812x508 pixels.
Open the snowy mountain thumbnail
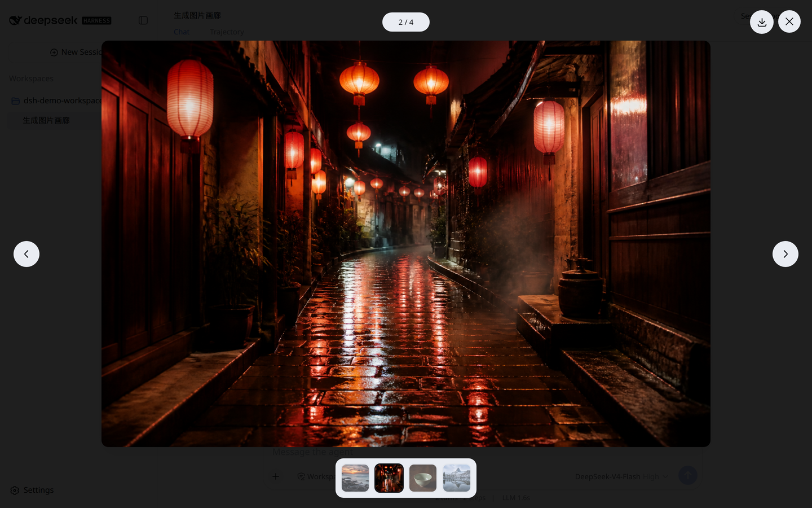[x=457, y=478]
